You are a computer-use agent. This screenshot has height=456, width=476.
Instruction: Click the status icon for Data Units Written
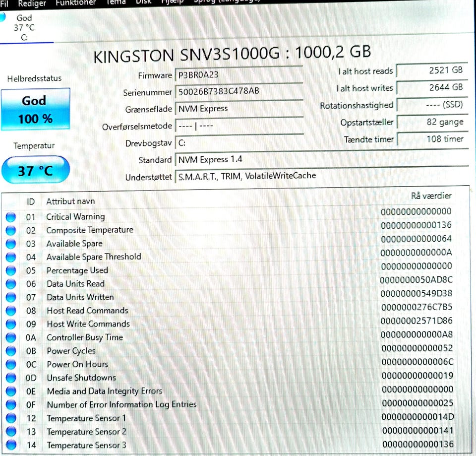click(10, 297)
